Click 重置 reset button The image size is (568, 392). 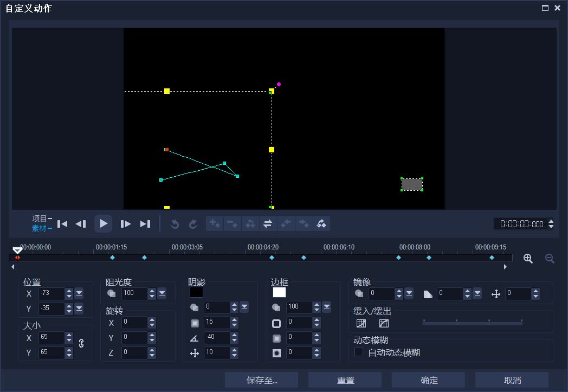tap(345, 380)
